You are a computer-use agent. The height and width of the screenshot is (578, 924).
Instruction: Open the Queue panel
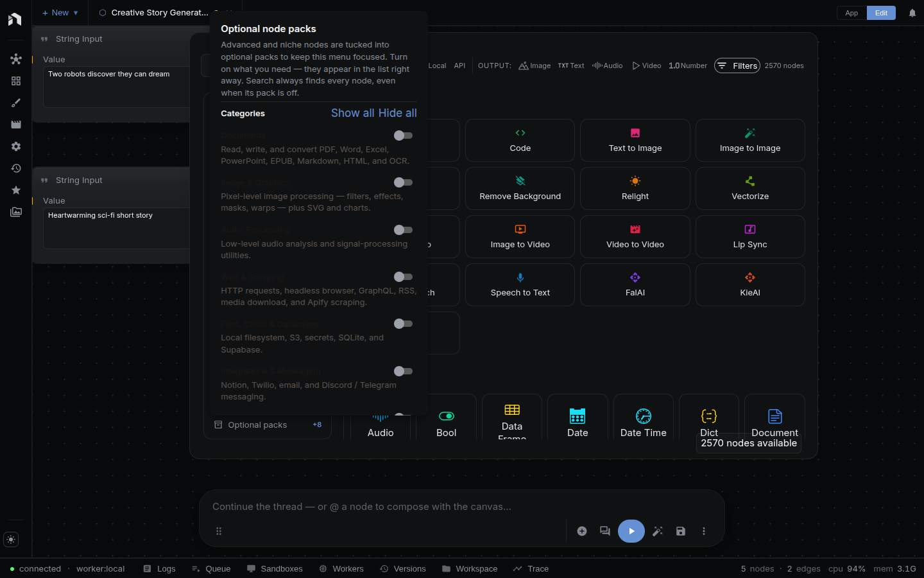pos(211,569)
